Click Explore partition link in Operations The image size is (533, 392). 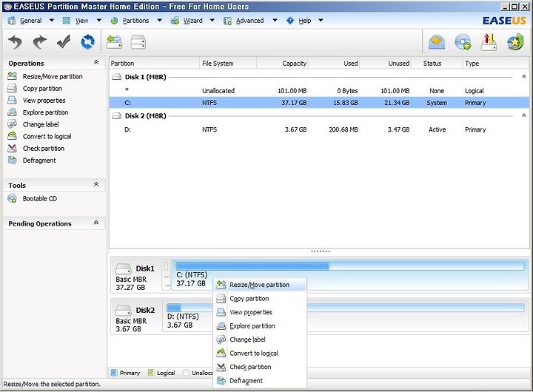(x=46, y=112)
